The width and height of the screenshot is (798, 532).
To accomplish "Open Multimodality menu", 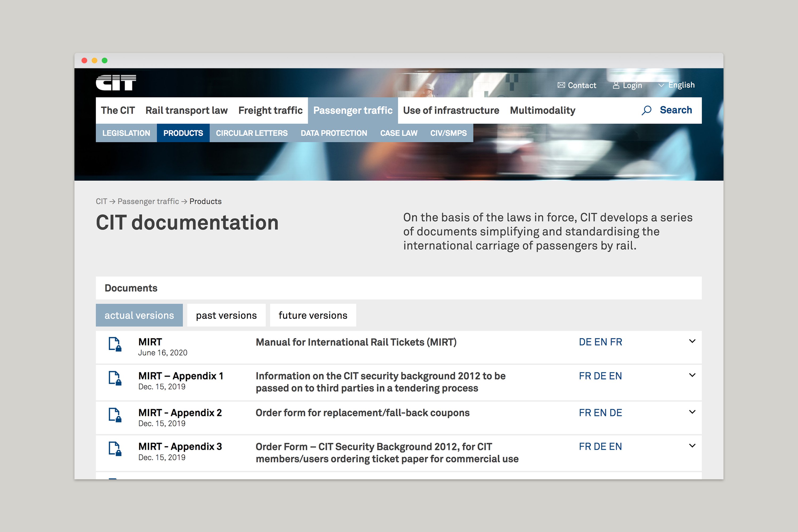I will (x=543, y=110).
